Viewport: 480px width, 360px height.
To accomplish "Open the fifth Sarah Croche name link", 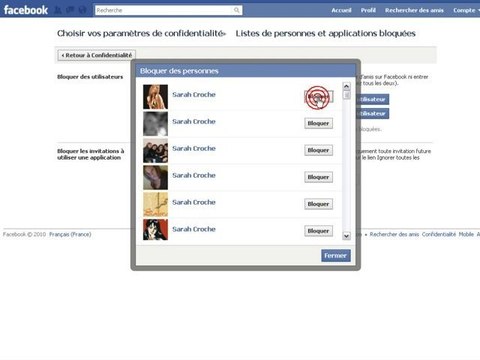I will coord(194,202).
